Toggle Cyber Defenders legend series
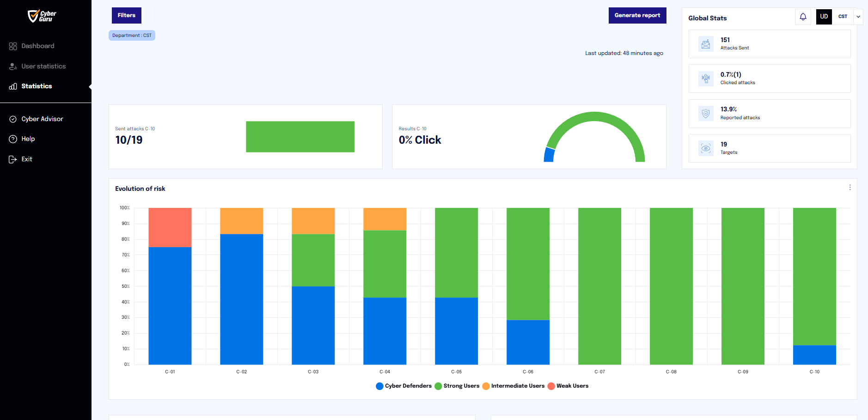The image size is (868, 420). 403,386
